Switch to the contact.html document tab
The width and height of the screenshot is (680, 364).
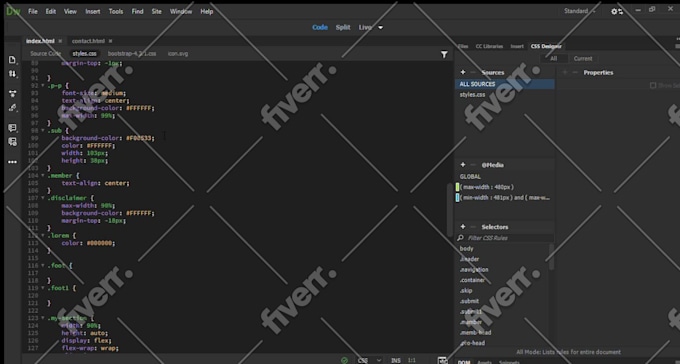(x=88, y=41)
